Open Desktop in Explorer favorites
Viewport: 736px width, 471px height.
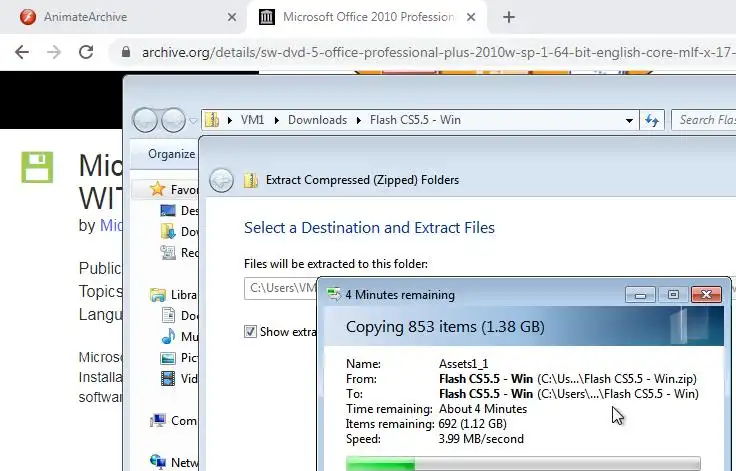point(179,210)
